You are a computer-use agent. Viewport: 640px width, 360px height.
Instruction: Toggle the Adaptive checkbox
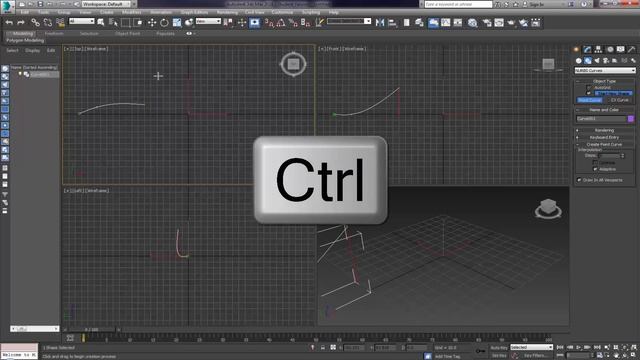click(x=595, y=169)
